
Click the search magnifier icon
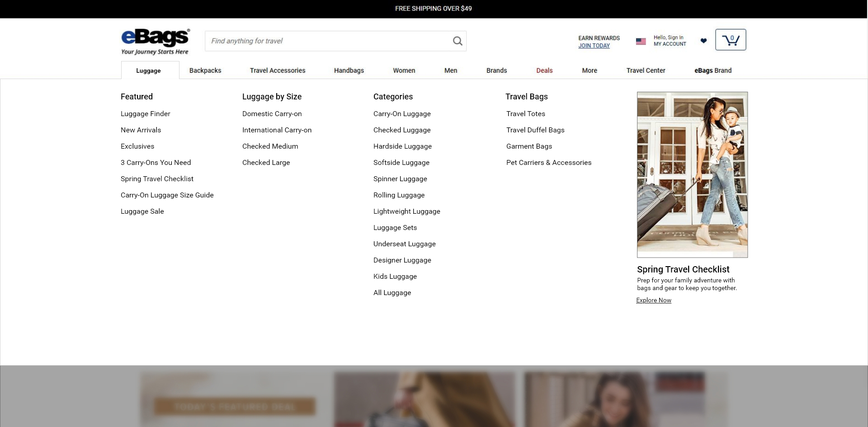(458, 41)
